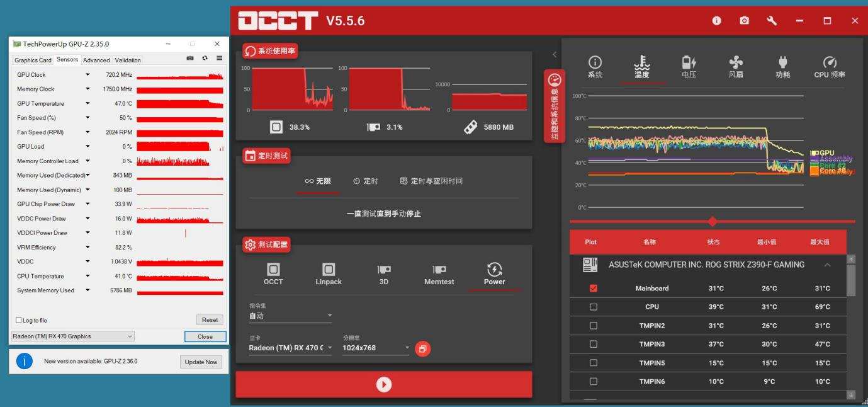Screen dimensions: 868x407
Task: Open the 风扇 fan tab icon
Action: point(736,62)
